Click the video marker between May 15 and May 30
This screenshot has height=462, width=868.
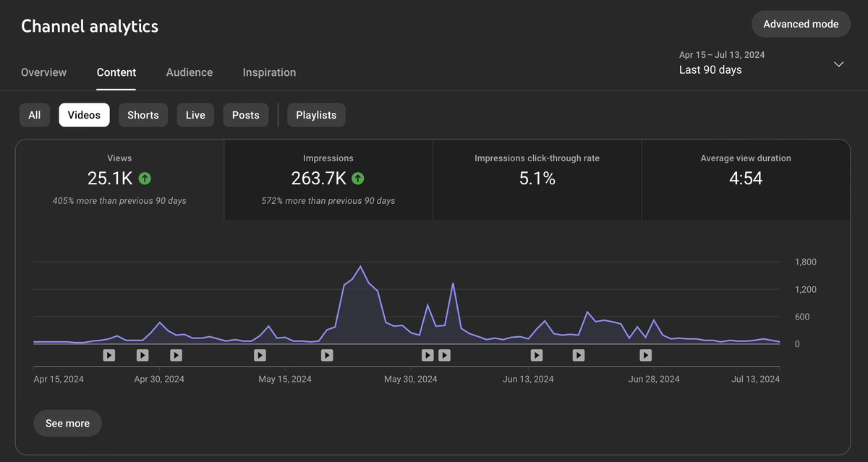click(327, 355)
